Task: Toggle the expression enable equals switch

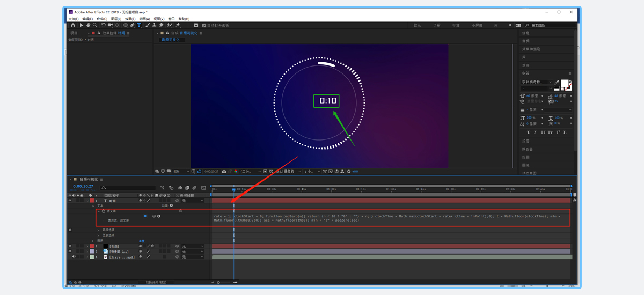Action: (145, 216)
